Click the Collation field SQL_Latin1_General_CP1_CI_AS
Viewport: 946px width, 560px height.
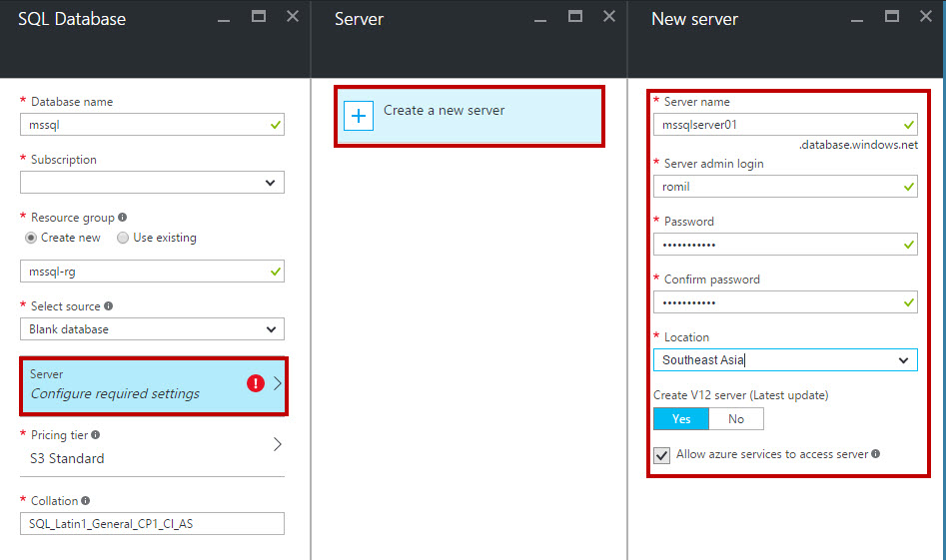pyautogui.click(x=152, y=524)
